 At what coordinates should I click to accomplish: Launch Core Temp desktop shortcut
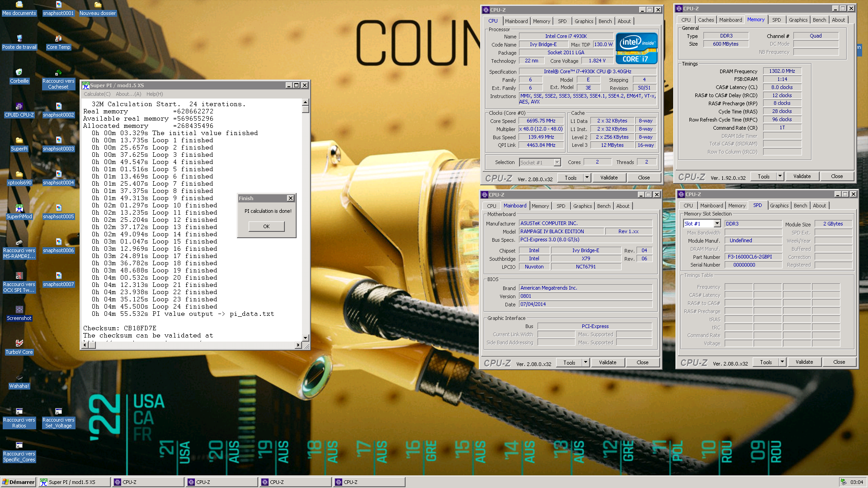(x=58, y=42)
